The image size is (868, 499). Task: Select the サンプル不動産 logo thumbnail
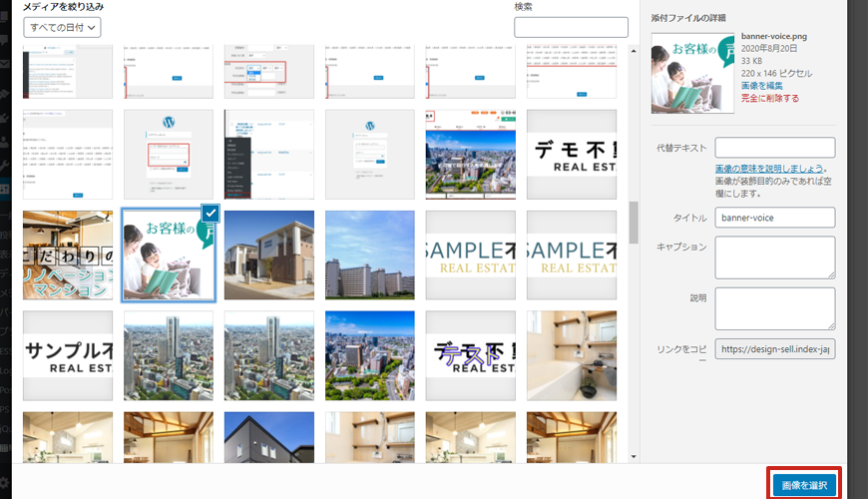pyautogui.click(x=68, y=355)
